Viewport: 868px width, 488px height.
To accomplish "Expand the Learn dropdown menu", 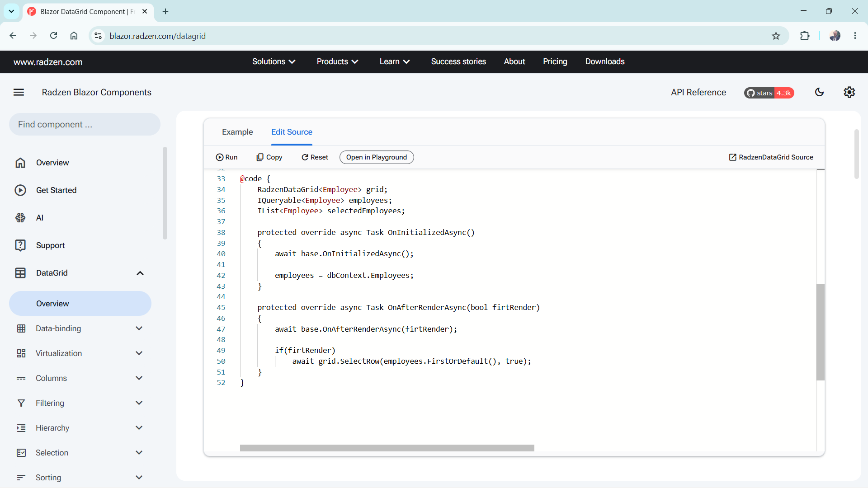I will (395, 61).
